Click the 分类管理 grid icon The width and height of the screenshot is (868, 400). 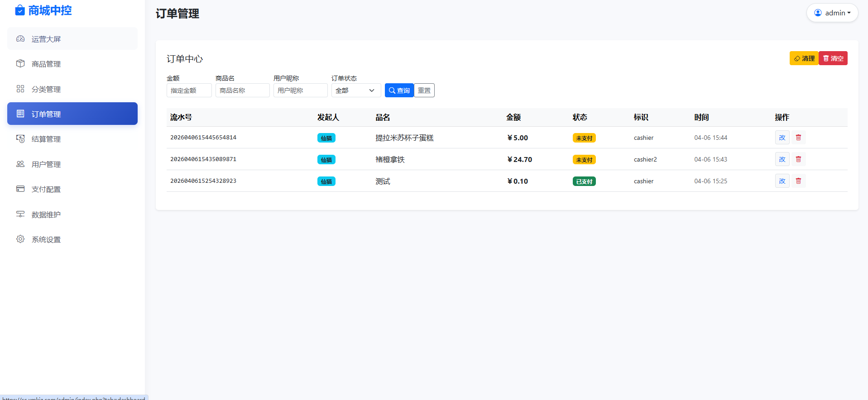tap(20, 89)
